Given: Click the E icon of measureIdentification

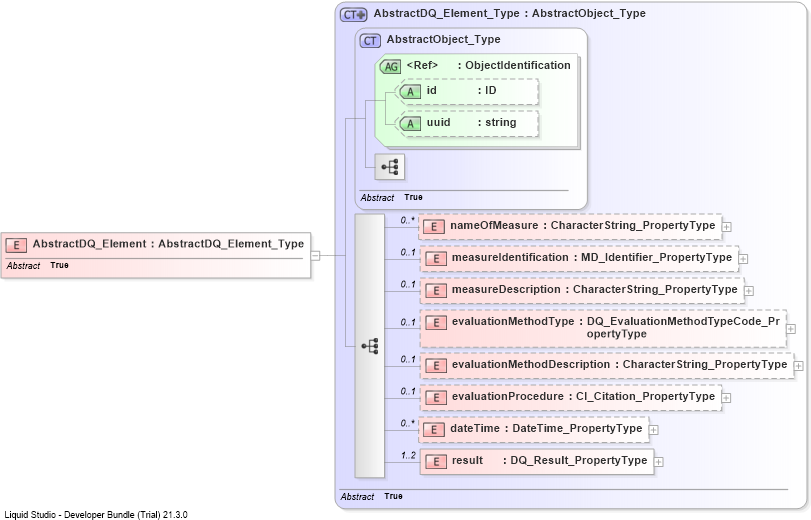Looking at the screenshot, I should (435, 259).
